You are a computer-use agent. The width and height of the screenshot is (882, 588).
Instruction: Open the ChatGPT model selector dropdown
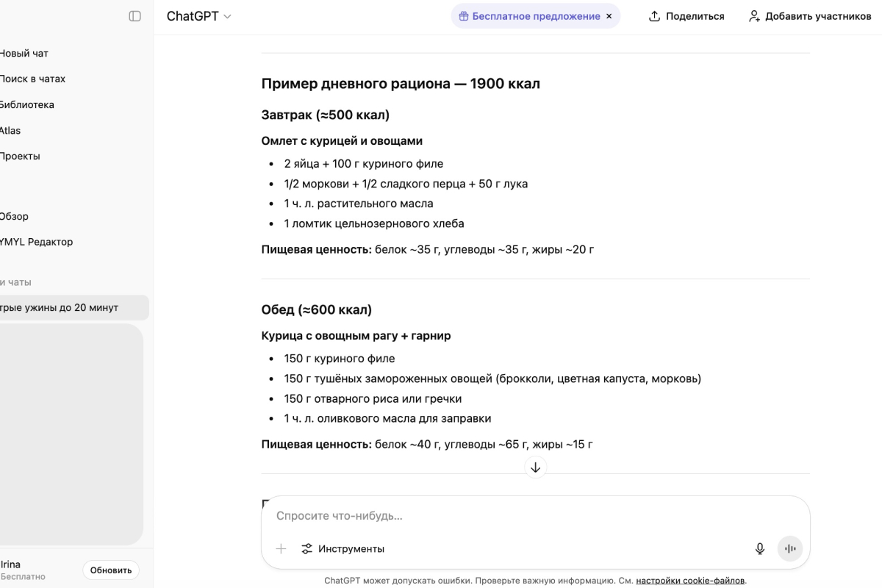(198, 15)
